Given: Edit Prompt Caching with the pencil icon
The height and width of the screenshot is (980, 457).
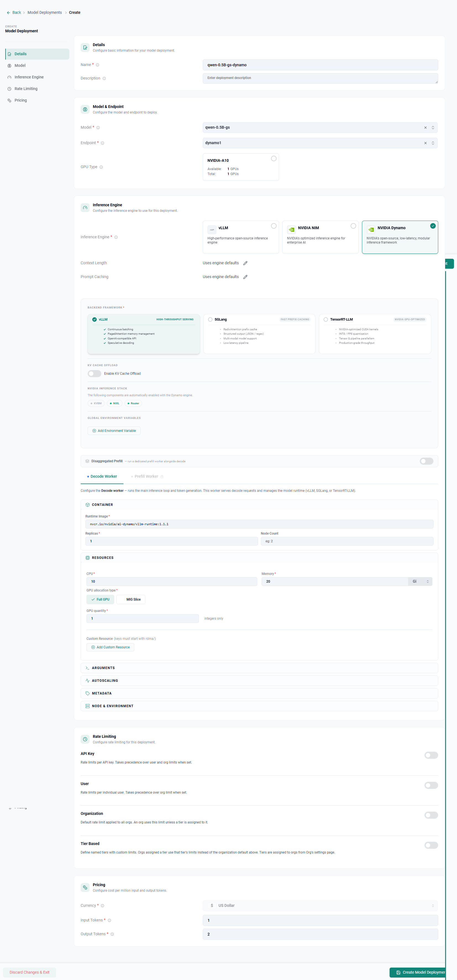Looking at the screenshot, I should point(245,277).
